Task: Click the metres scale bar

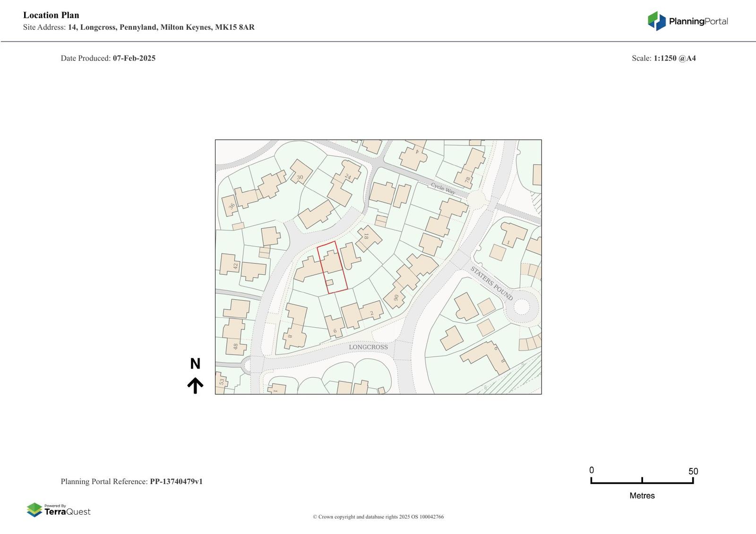Action: click(642, 481)
